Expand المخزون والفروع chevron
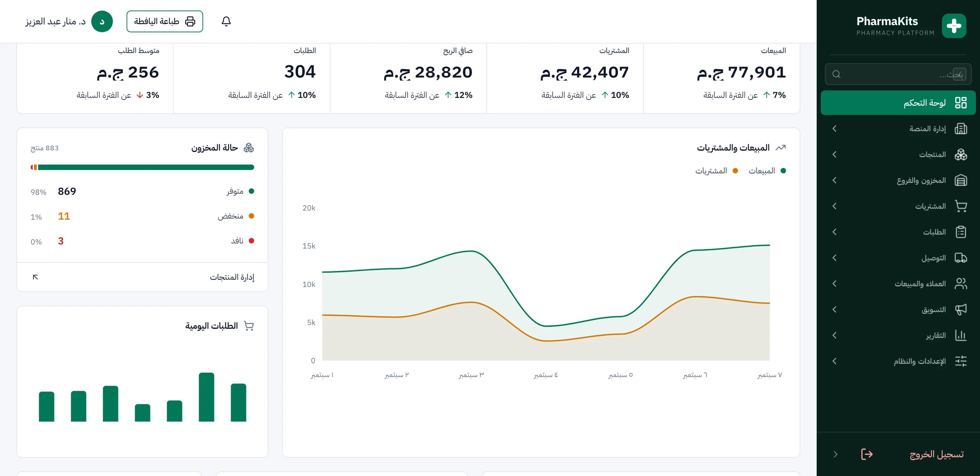 (834, 180)
